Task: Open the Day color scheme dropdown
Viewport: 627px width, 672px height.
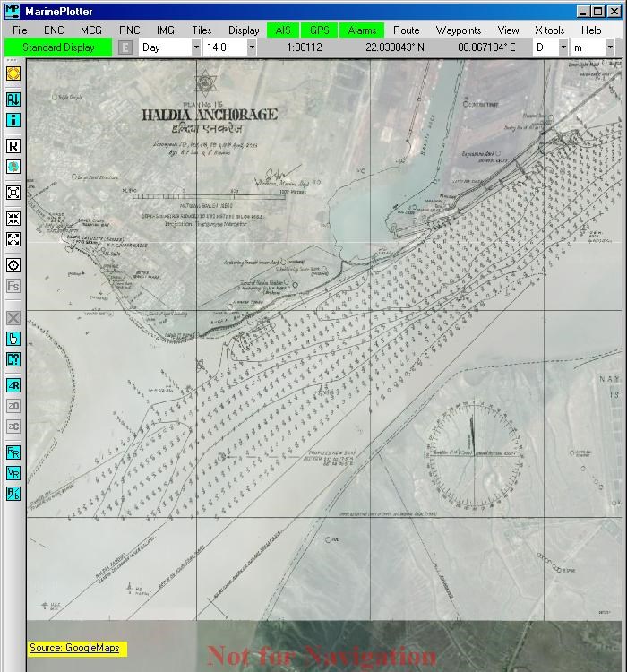Action: [x=196, y=47]
